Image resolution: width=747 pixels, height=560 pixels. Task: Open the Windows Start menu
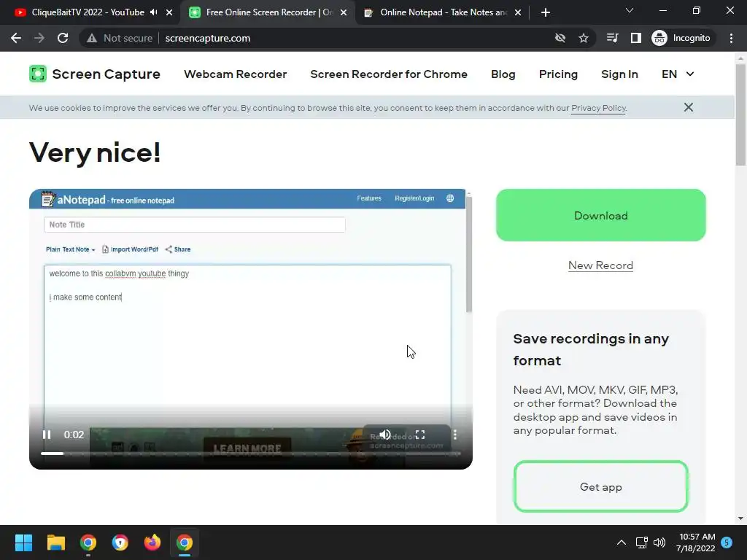[23, 542]
